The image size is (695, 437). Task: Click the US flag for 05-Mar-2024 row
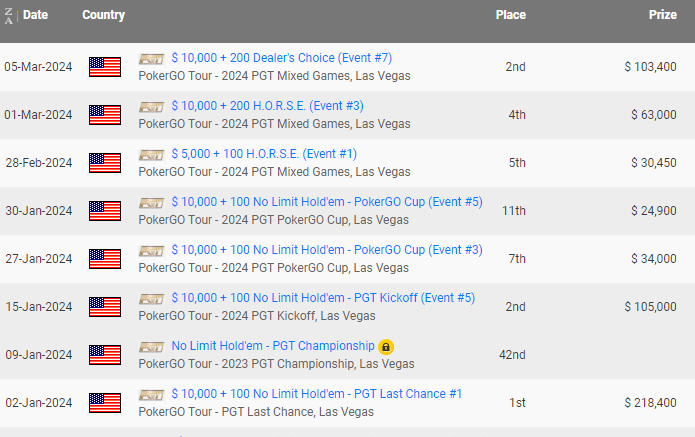click(105, 67)
